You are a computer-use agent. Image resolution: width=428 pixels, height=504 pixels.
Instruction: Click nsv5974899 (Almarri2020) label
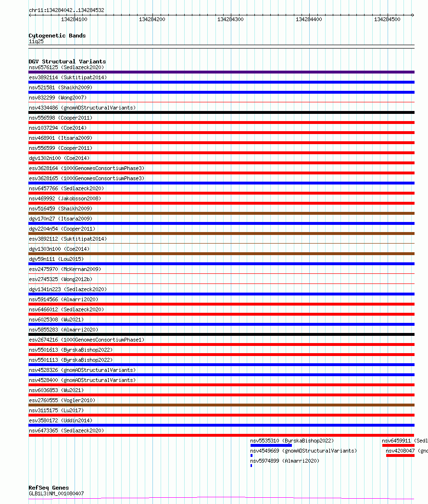[x=285, y=461]
